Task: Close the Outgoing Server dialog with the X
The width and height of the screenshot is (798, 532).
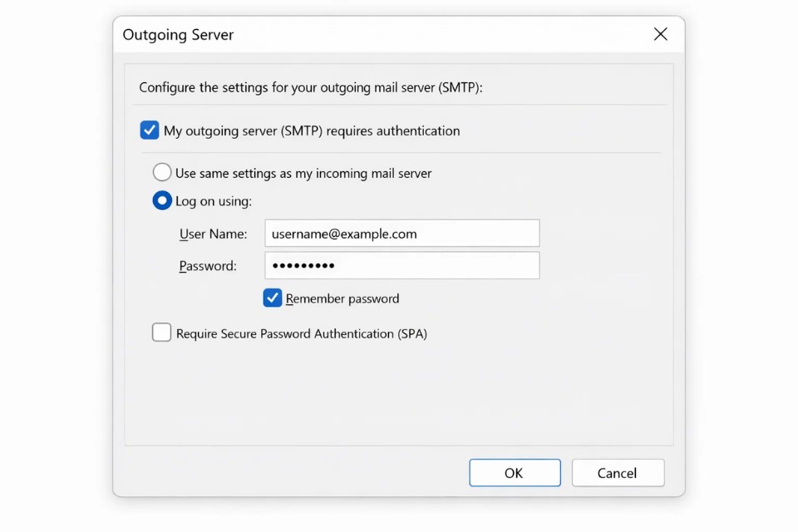Action: coord(661,34)
